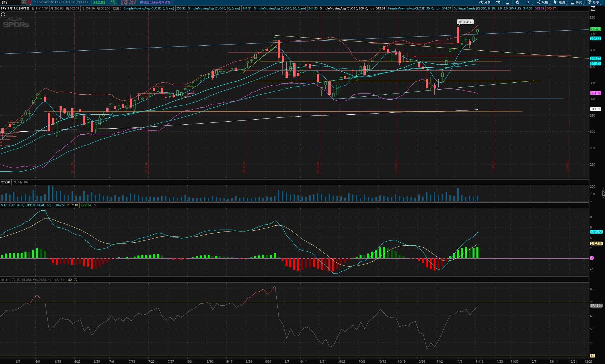This screenshot has width=605, height=364.
Task: Click the share arrow icon
Action: [x=481, y=2]
